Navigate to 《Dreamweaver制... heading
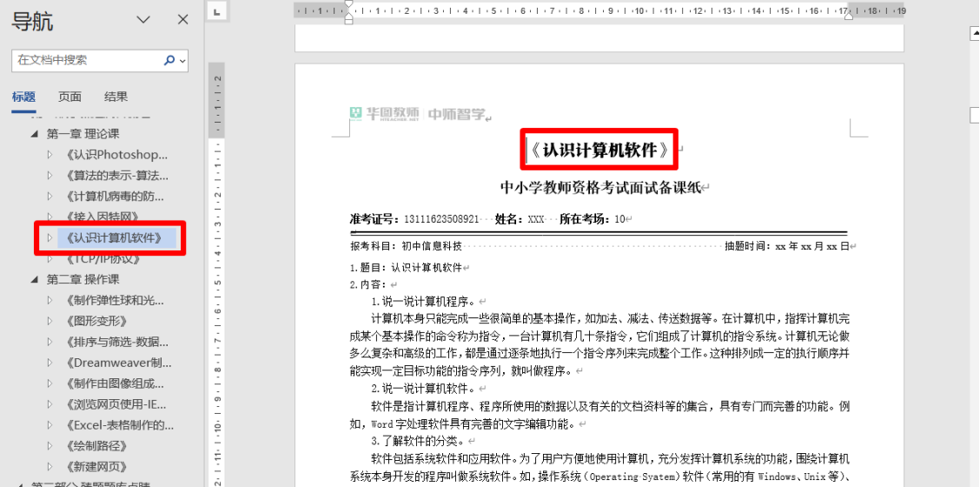Viewport: 980px width, 487px height. (x=118, y=364)
